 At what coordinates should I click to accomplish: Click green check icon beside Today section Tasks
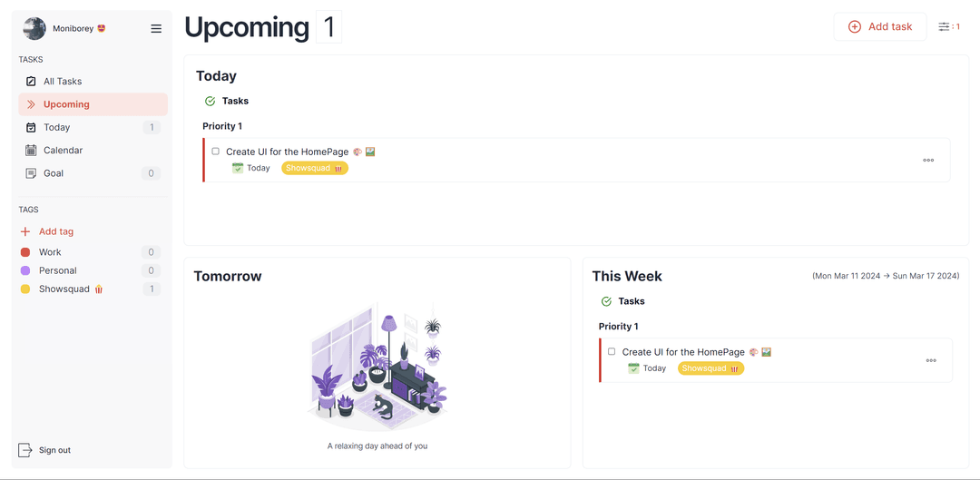pos(210,102)
